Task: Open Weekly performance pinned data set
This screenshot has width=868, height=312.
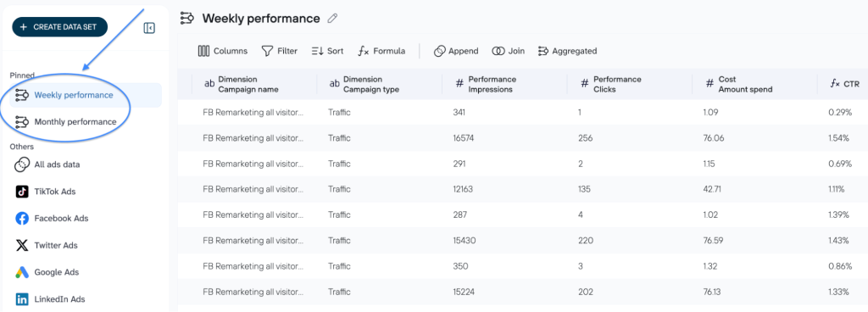Action: coord(86,95)
